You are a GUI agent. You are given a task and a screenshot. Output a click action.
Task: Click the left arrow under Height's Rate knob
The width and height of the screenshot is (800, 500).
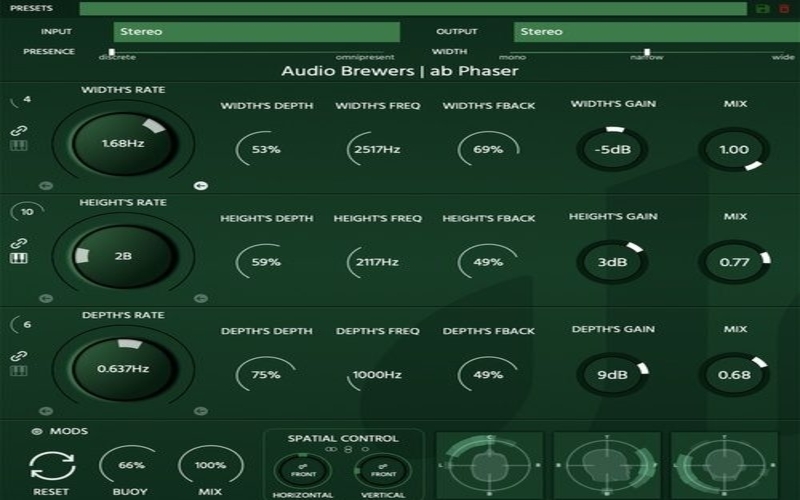coord(46,298)
